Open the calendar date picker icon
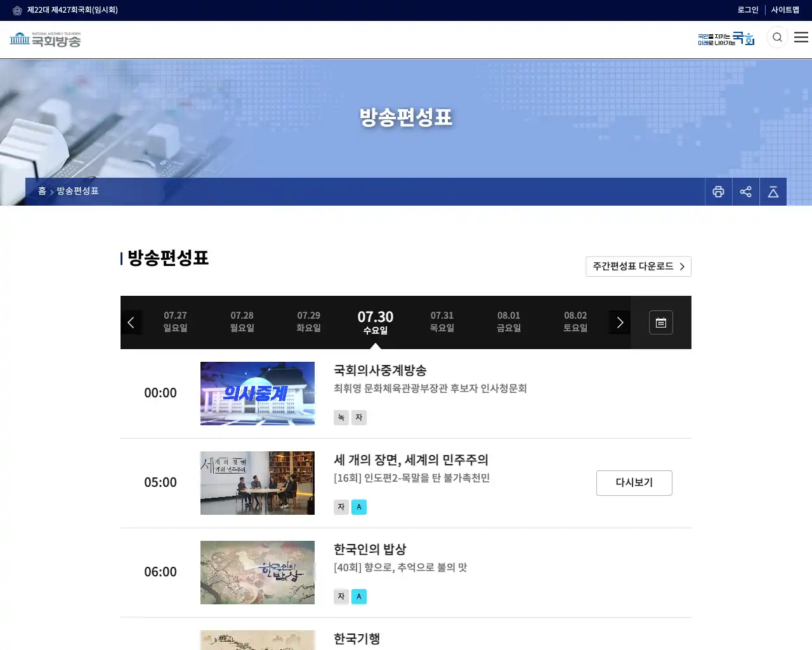 point(660,322)
